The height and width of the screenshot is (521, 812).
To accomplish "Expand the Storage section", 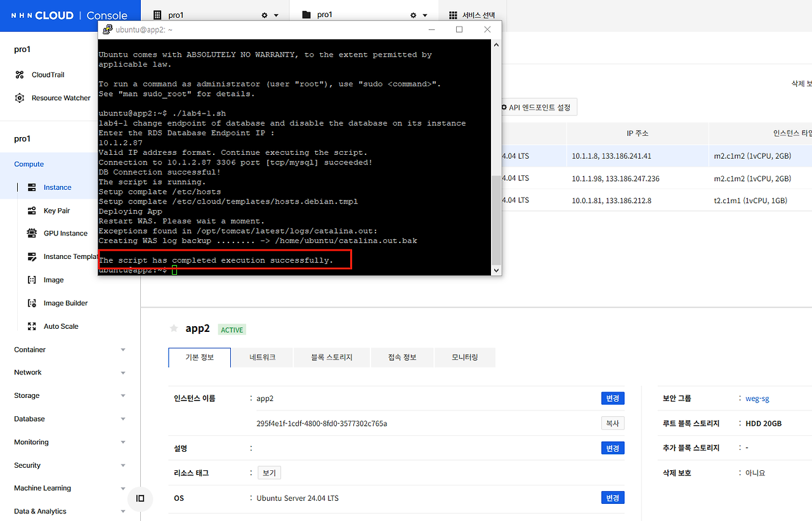I will (70, 395).
